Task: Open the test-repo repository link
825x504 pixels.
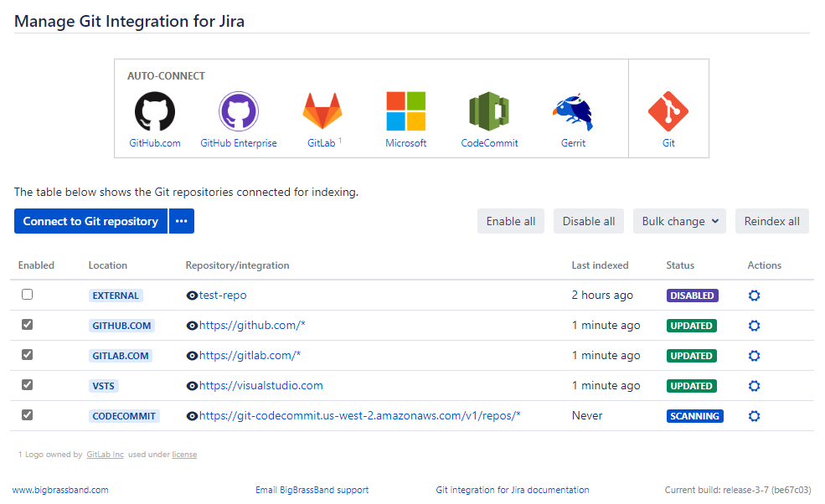Action: [x=223, y=296]
